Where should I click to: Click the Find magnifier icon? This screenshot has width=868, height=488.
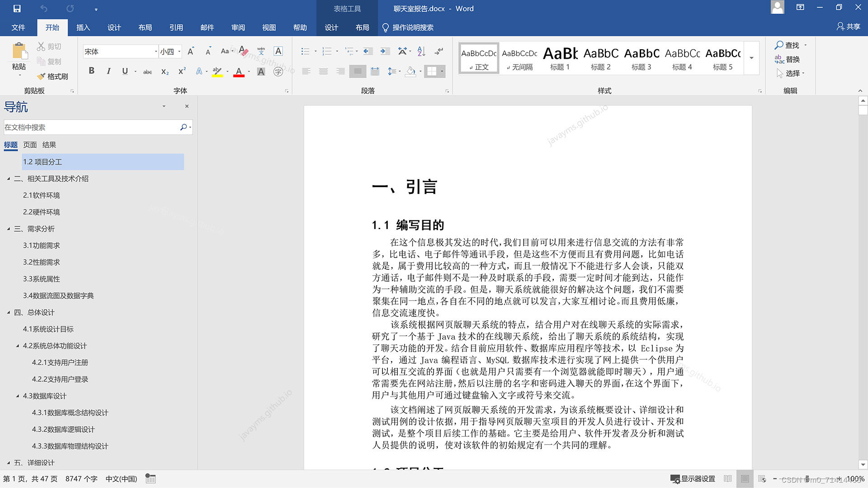click(x=779, y=45)
